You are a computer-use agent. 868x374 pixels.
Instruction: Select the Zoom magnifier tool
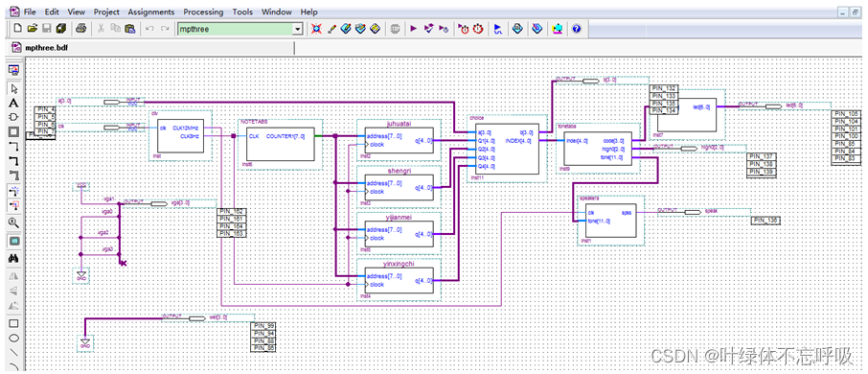[x=14, y=222]
